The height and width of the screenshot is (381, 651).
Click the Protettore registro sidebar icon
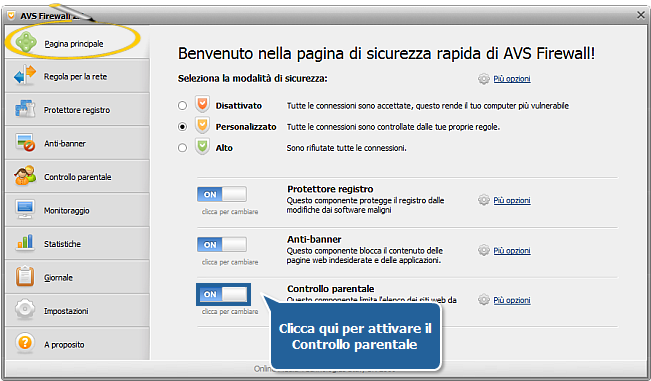point(25,109)
